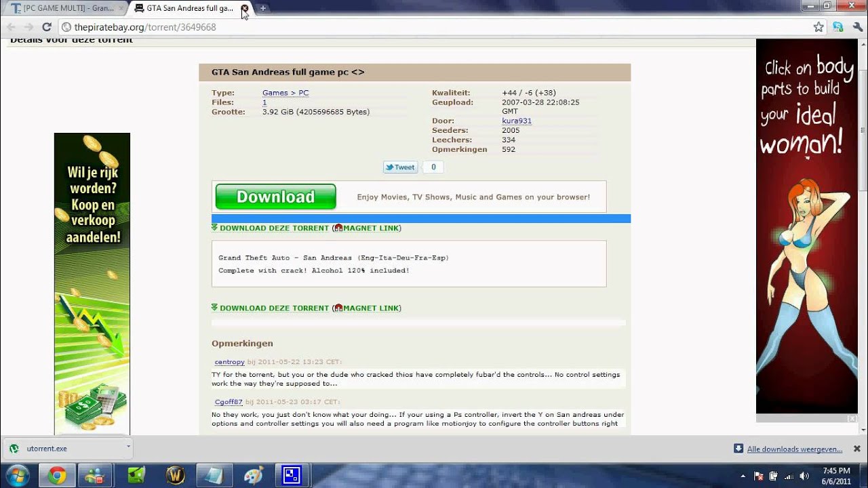Open the files count link '1'
868x488 pixels.
(264, 102)
